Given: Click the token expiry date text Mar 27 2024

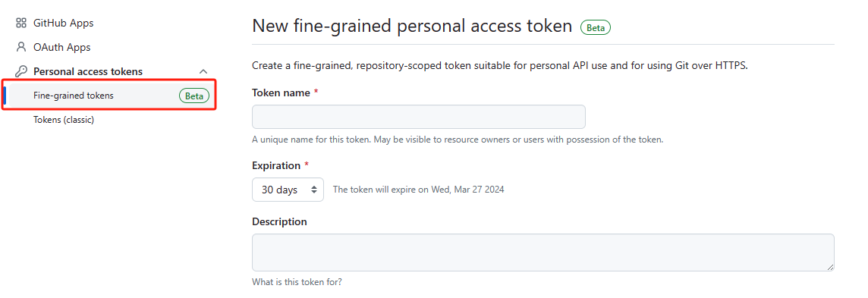Looking at the screenshot, I should pos(479,190).
